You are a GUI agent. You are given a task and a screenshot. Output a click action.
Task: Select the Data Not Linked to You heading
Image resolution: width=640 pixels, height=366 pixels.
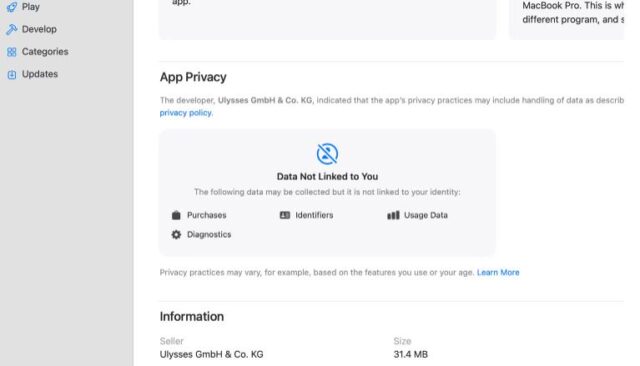tap(327, 177)
